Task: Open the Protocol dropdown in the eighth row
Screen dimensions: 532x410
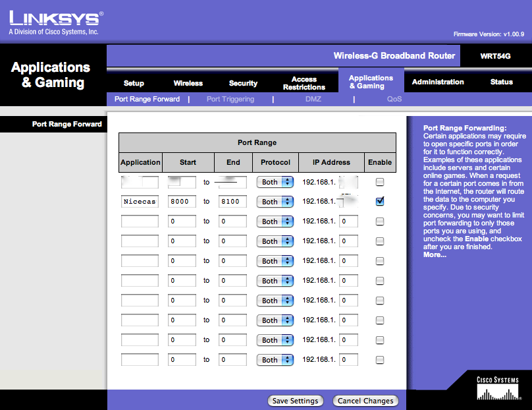Action: [x=275, y=320]
